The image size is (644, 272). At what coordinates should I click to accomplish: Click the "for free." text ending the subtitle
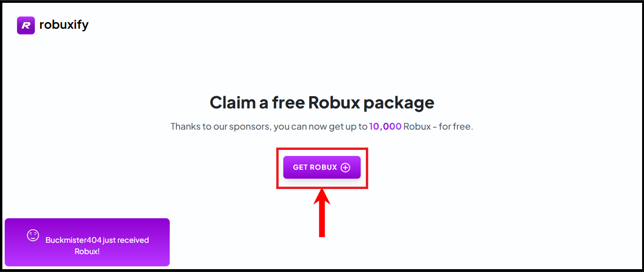[455, 126]
